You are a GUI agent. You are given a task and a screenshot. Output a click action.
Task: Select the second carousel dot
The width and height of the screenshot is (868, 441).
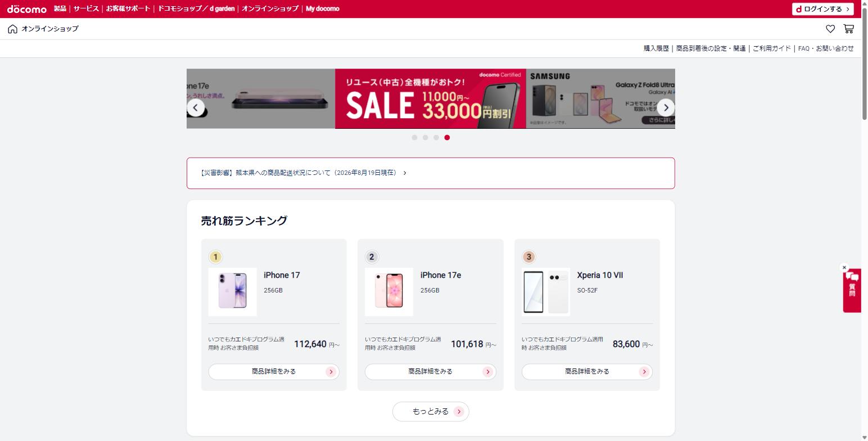(425, 137)
